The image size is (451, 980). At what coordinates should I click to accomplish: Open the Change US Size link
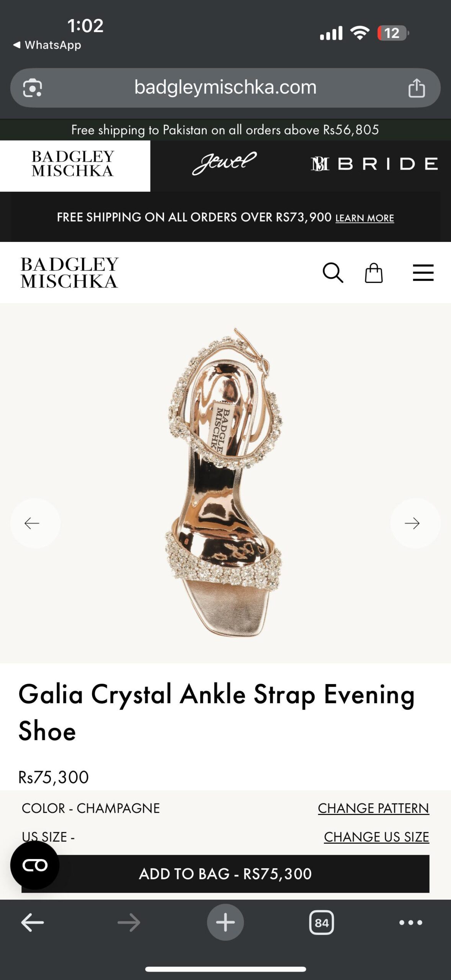click(376, 836)
